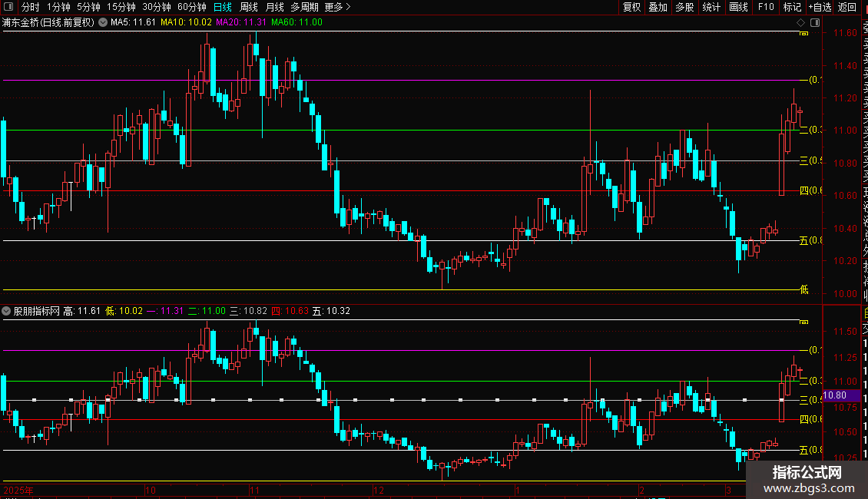
Task: Select the 5分钟 period tab
Action: pos(88,7)
